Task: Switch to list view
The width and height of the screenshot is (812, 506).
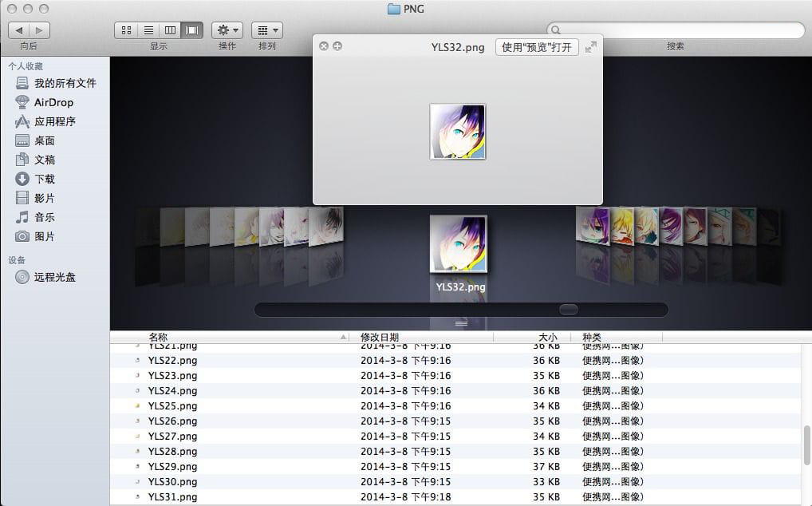Action: point(148,30)
